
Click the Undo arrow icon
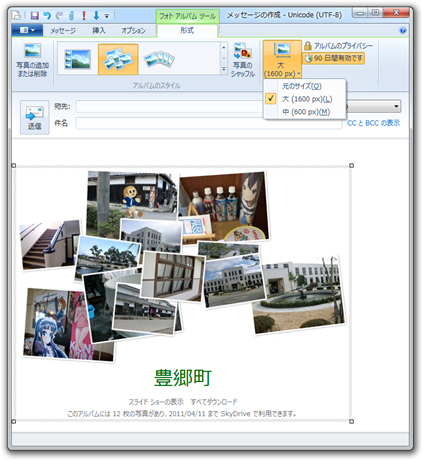pos(47,15)
